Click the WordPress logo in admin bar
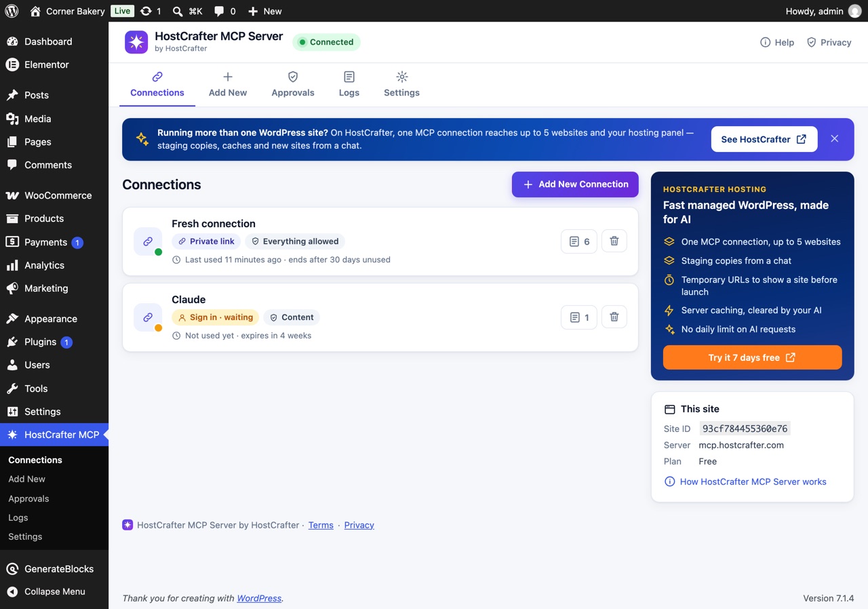Screen dimensions: 868x609 pos(12,11)
